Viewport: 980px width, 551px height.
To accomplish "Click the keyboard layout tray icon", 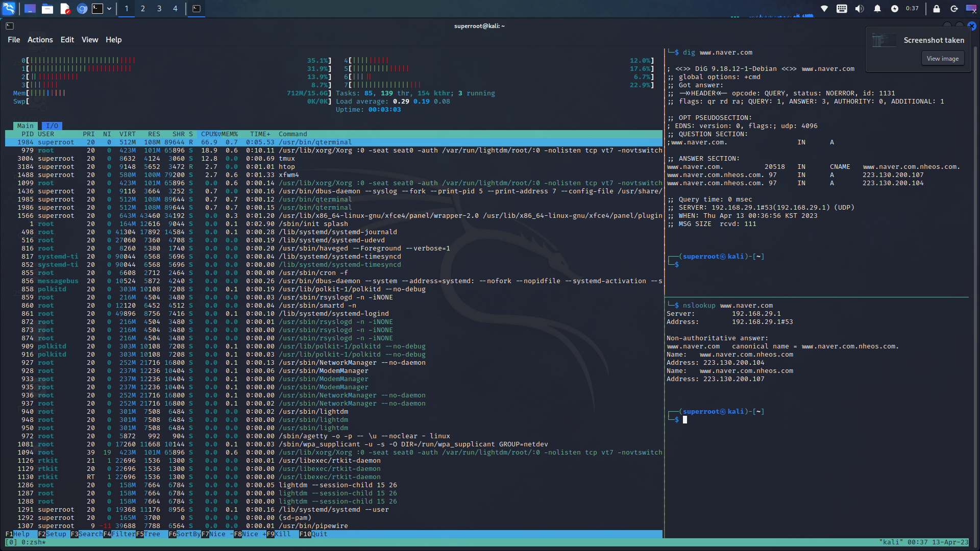I will pos(842,9).
